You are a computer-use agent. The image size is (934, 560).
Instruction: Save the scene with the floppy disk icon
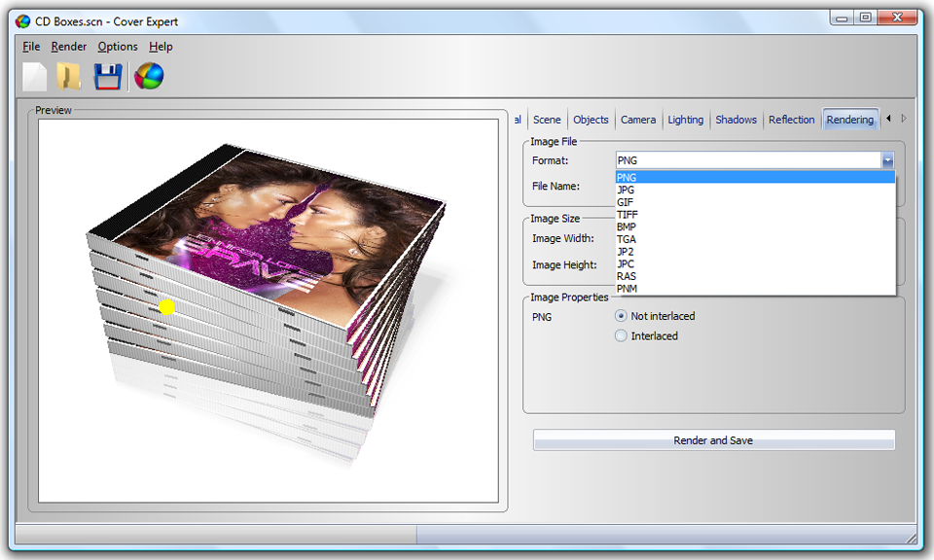tap(108, 77)
